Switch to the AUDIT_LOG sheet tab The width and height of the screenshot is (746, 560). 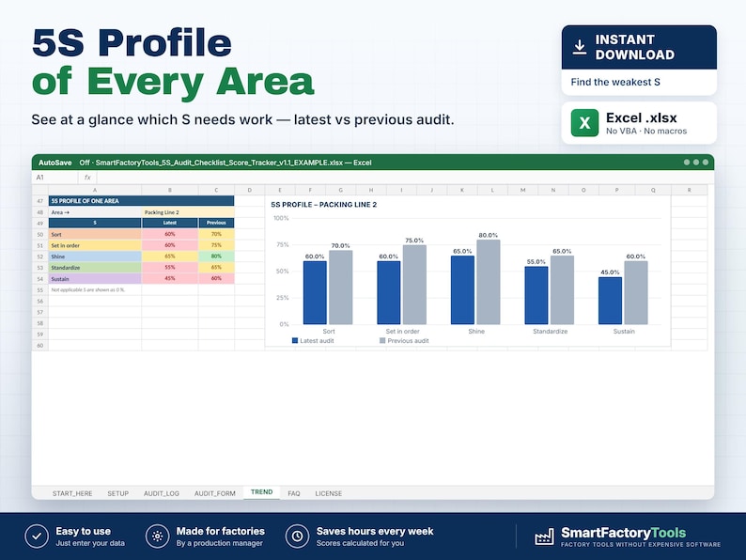(162, 493)
